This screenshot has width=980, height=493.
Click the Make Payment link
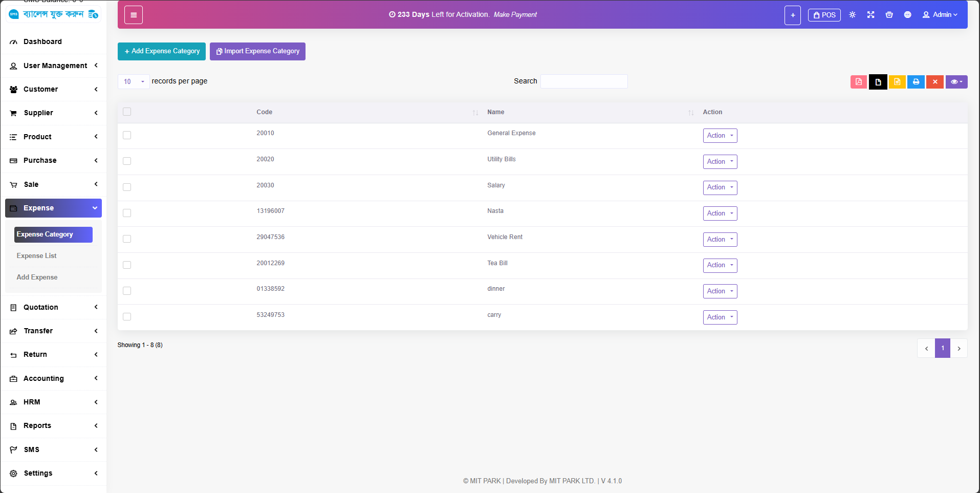coord(515,15)
